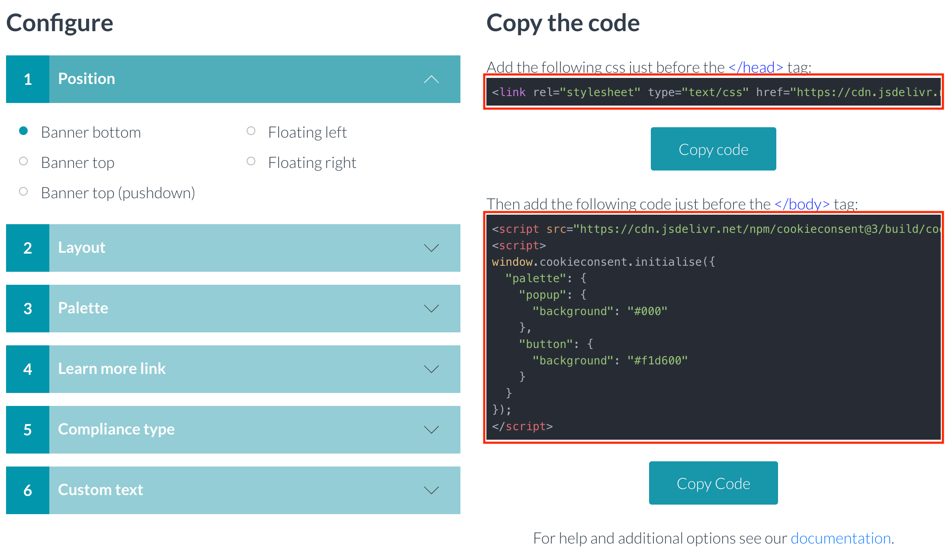Screen dimensions: 952x560
Task: Click the Banner bottom label text
Action: point(91,132)
